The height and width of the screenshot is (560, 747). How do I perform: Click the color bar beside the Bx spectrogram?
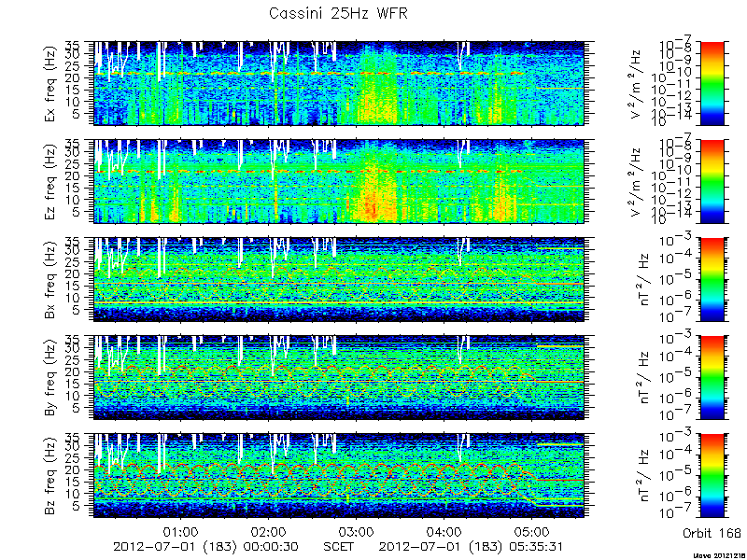pyautogui.click(x=712, y=279)
